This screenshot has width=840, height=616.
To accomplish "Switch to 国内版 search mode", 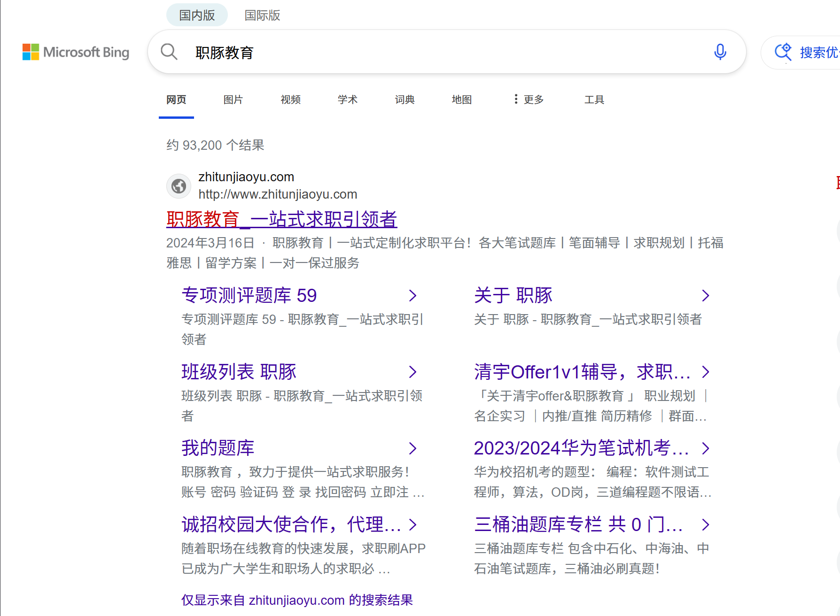I will pyautogui.click(x=197, y=15).
